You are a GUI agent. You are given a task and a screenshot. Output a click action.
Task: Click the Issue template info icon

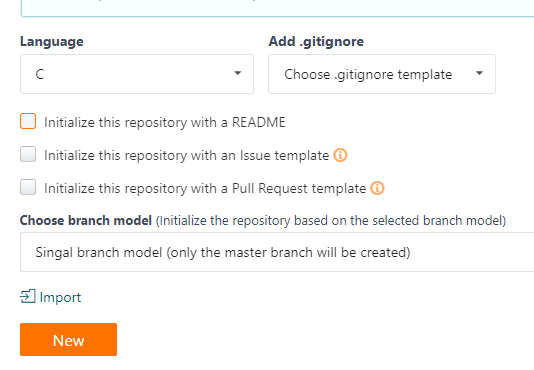click(x=340, y=155)
